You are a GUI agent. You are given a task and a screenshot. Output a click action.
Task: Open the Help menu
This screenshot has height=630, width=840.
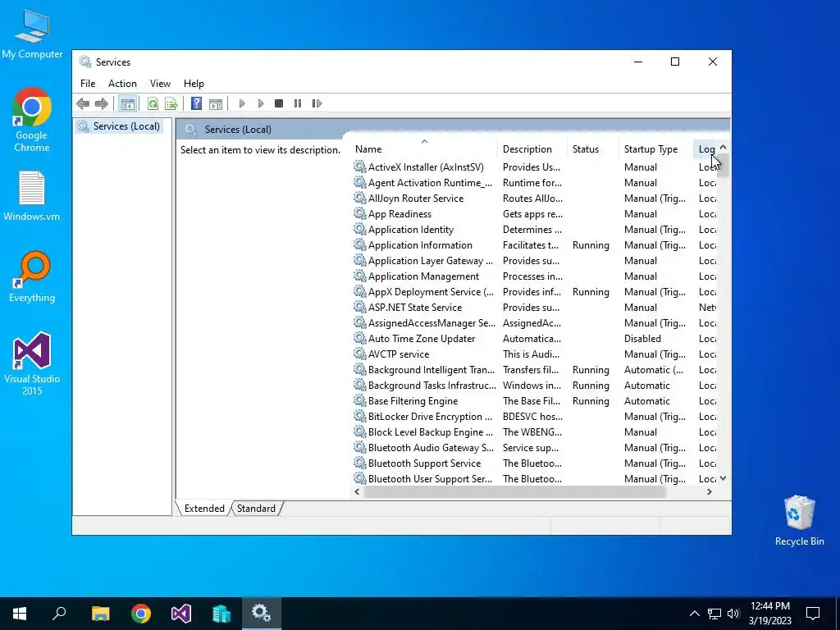[x=194, y=84]
